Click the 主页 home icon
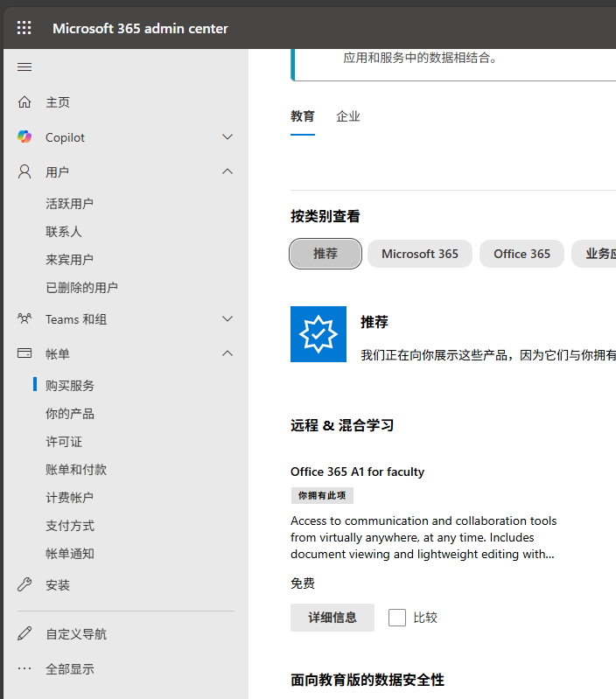This screenshot has width=616, height=699. [24, 102]
